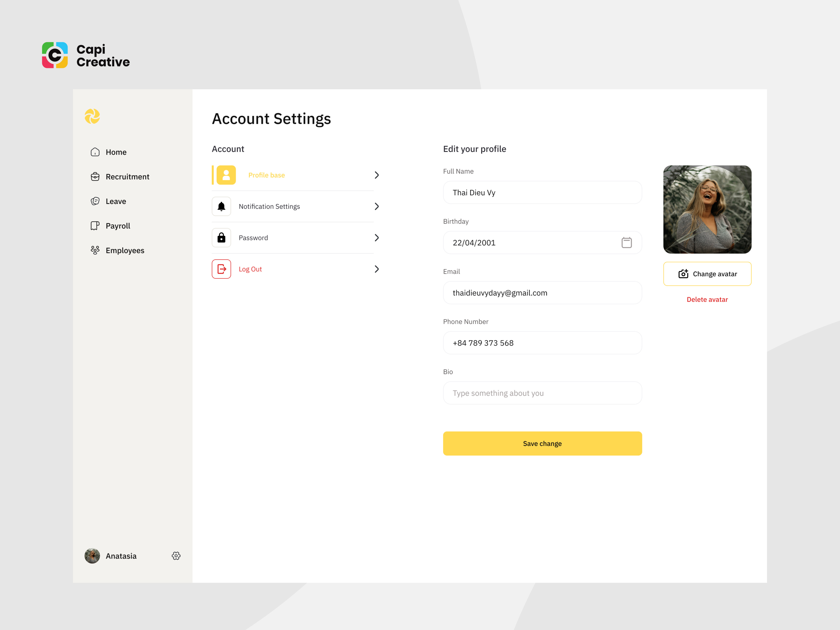
Task: Expand Profile base with its chevron arrow
Action: 377,175
